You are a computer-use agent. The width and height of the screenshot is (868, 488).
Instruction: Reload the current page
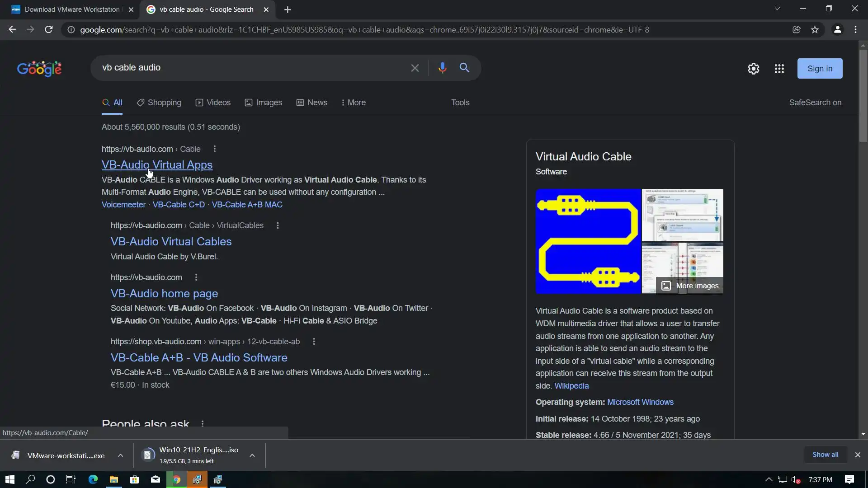point(49,30)
